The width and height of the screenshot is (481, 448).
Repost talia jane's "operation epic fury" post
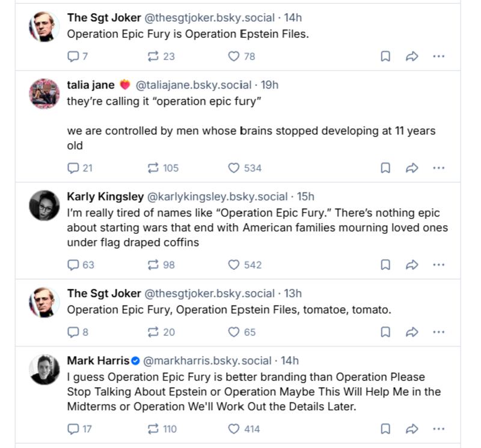[152, 168]
